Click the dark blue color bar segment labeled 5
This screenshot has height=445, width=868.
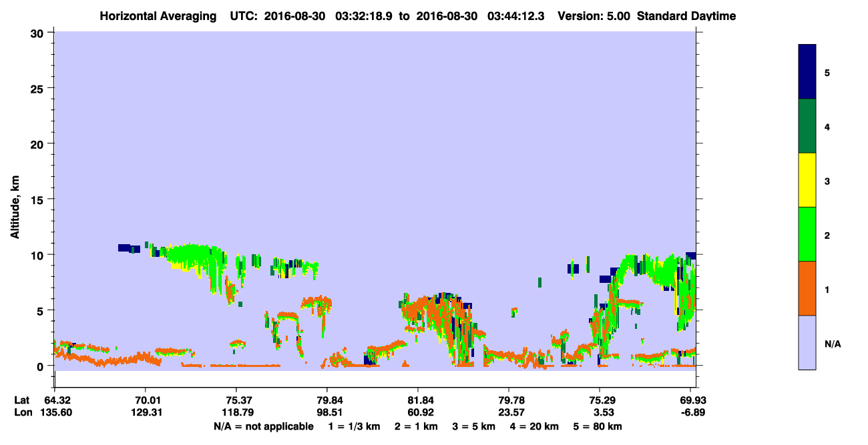(807, 72)
